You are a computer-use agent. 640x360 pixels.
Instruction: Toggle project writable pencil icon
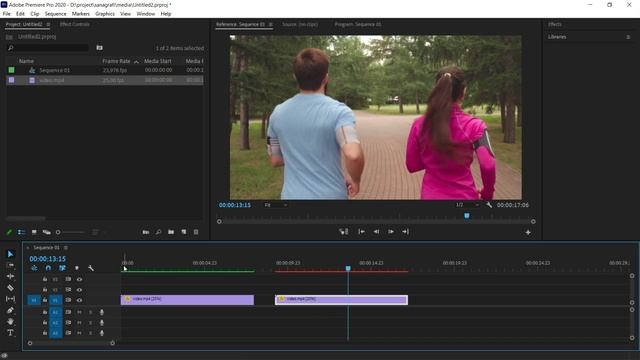(x=9, y=232)
